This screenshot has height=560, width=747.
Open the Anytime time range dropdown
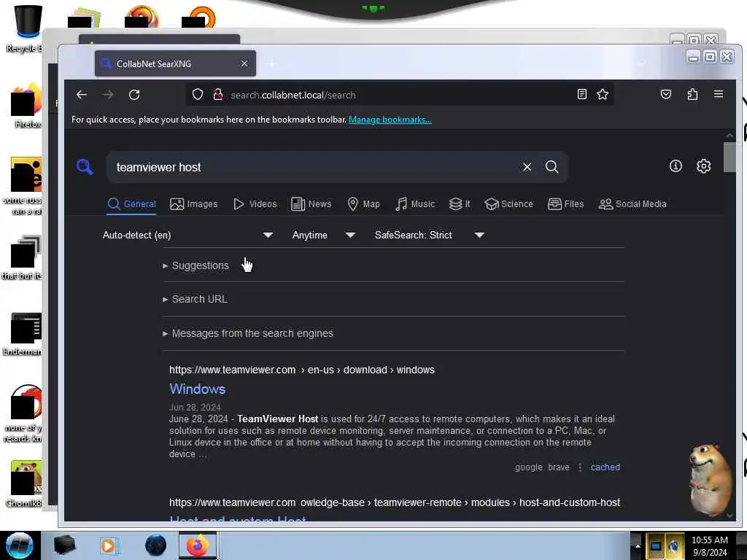pos(323,235)
